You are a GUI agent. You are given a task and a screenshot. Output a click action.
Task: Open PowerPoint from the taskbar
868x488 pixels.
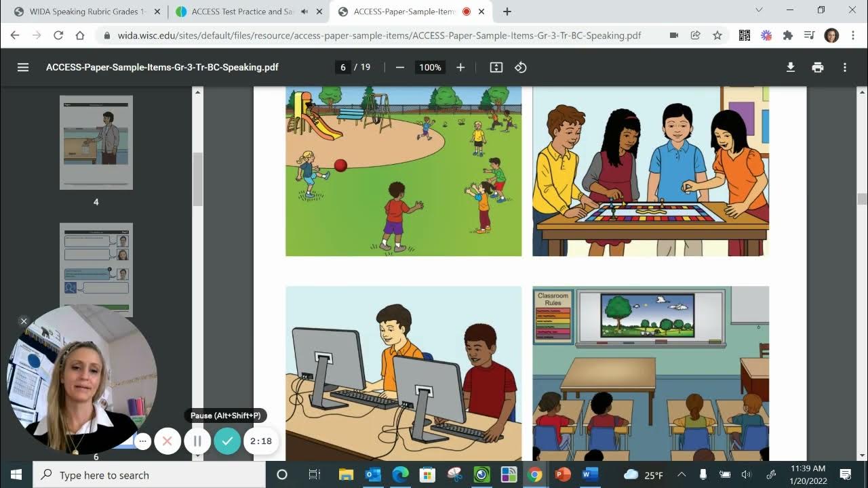click(562, 474)
